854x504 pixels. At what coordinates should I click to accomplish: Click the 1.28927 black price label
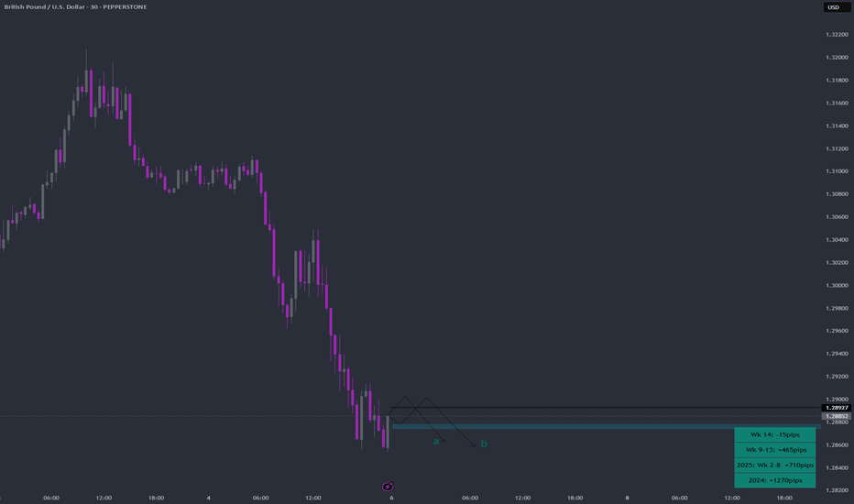point(836,408)
